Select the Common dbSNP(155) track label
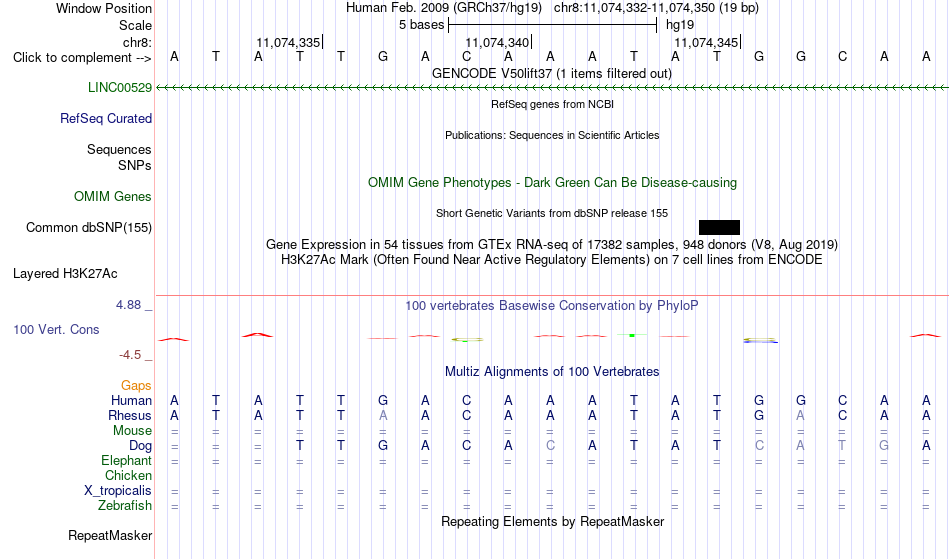The width and height of the screenshot is (950, 559). pos(89,227)
